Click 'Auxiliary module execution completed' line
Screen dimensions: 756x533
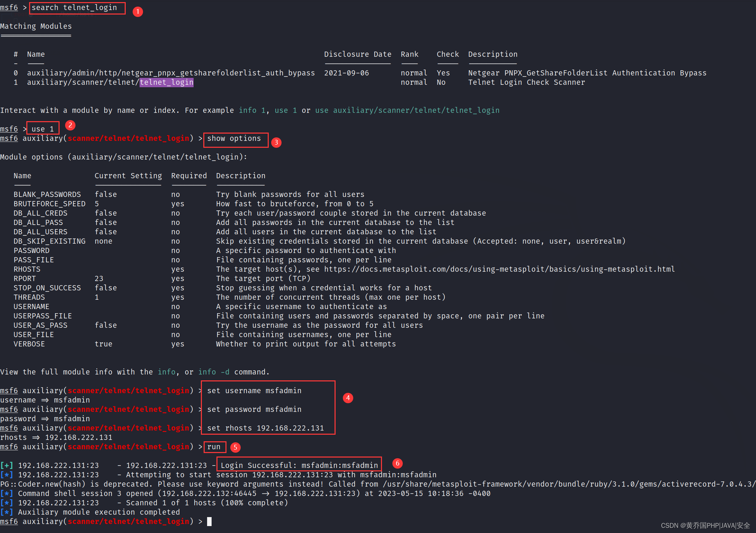[x=90, y=512]
